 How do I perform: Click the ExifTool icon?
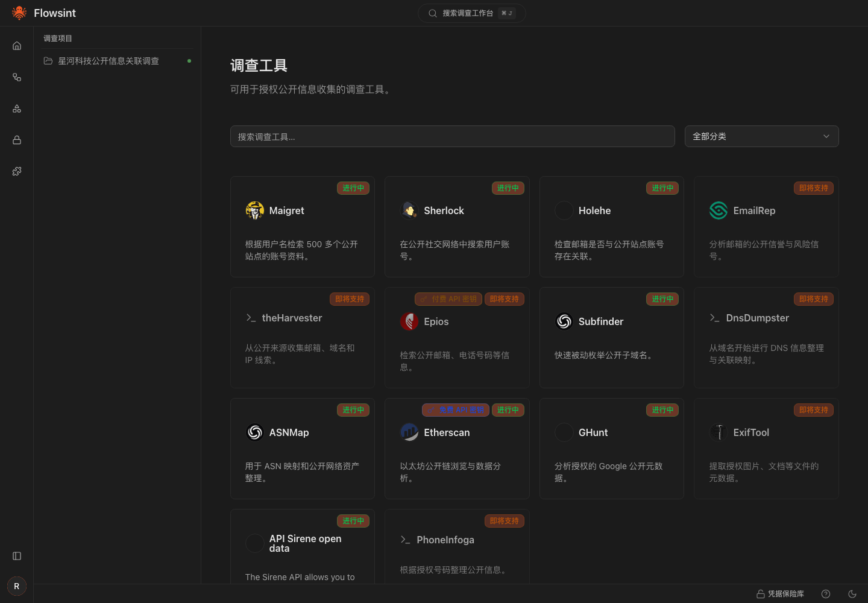click(x=719, y=432)
